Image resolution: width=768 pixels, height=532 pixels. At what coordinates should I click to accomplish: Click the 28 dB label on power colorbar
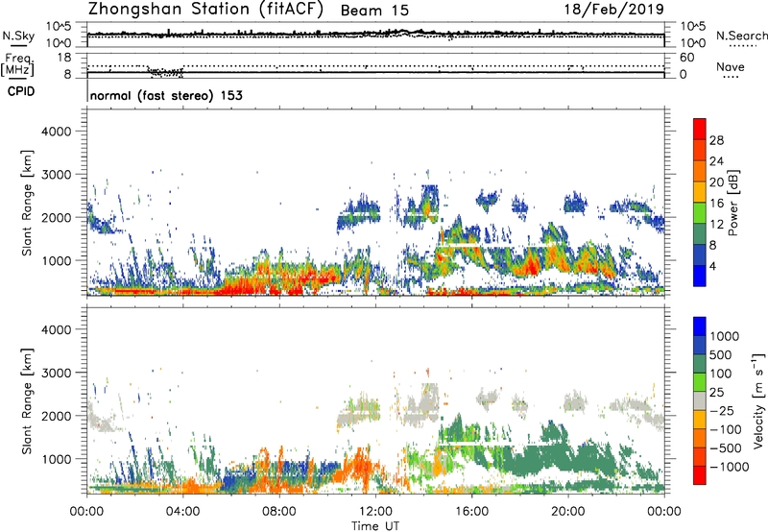click(x=716, y=140)
